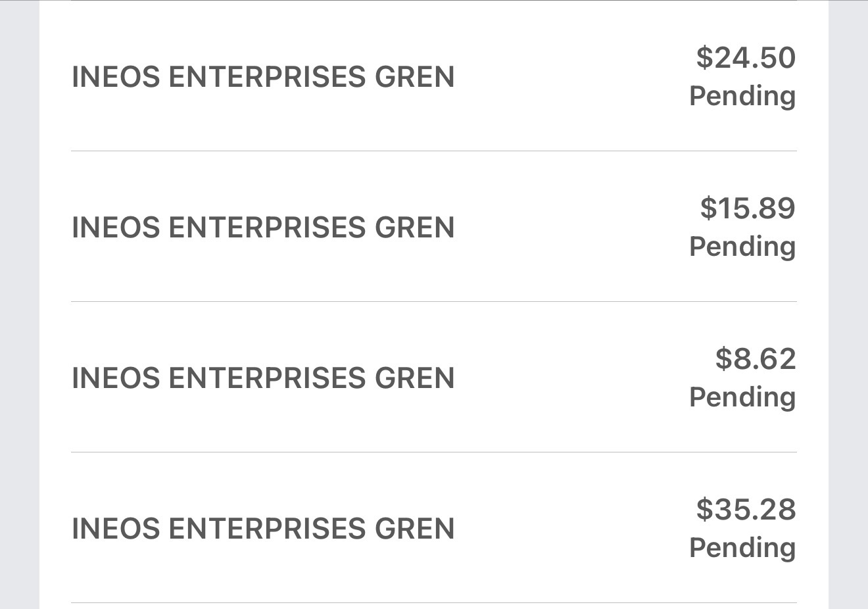Click the $35.28 amount
This screenshot has width=868, height=609.
point(746,510)
